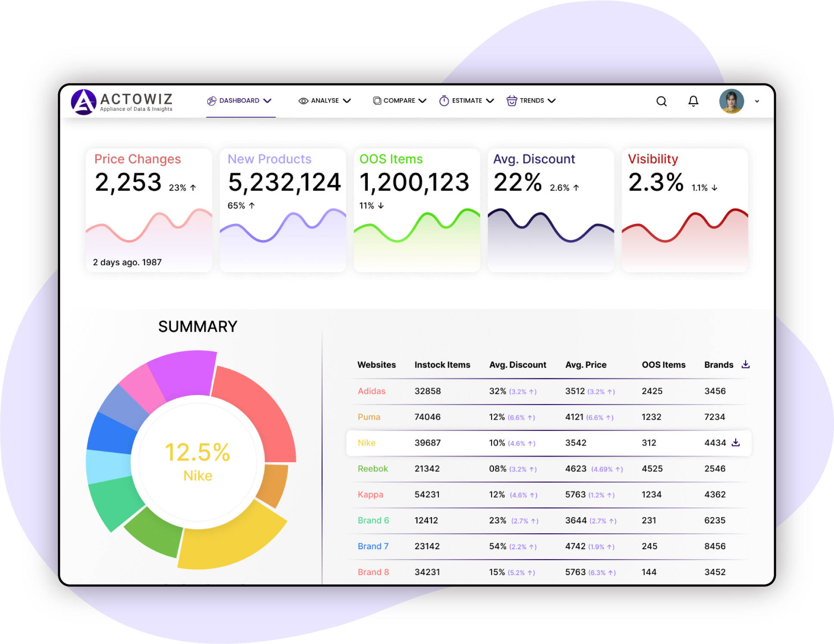Screen dimensions: 834x644
Task: Click the 12.5% Nike donut center
Action: [198, 462]
